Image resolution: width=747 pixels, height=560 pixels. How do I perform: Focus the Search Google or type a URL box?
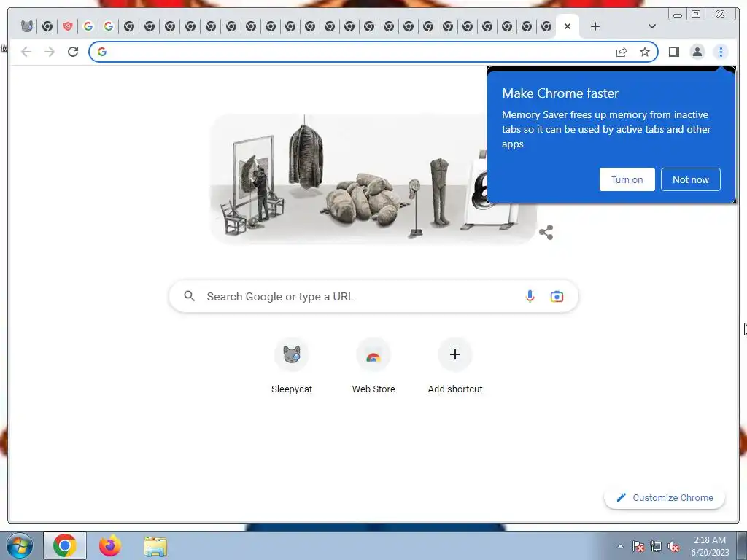tap(373, 296)
